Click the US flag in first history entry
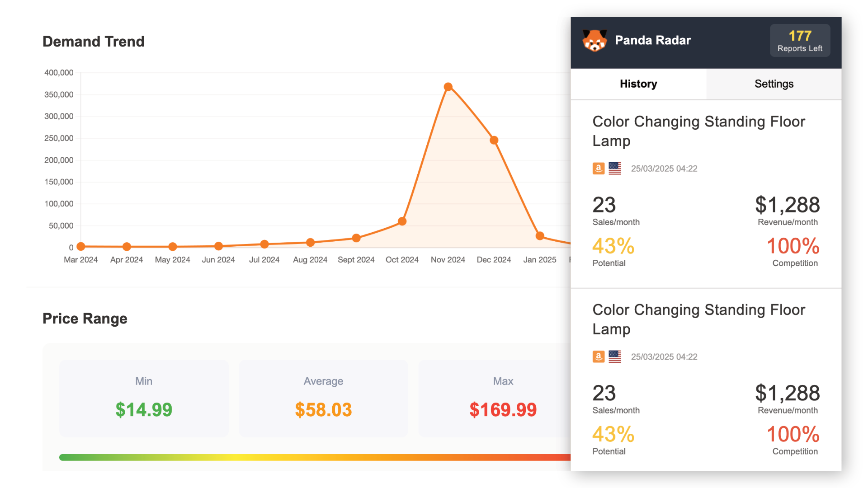The width and height of the screenshot is (868, 488). (x=615, y=169)
